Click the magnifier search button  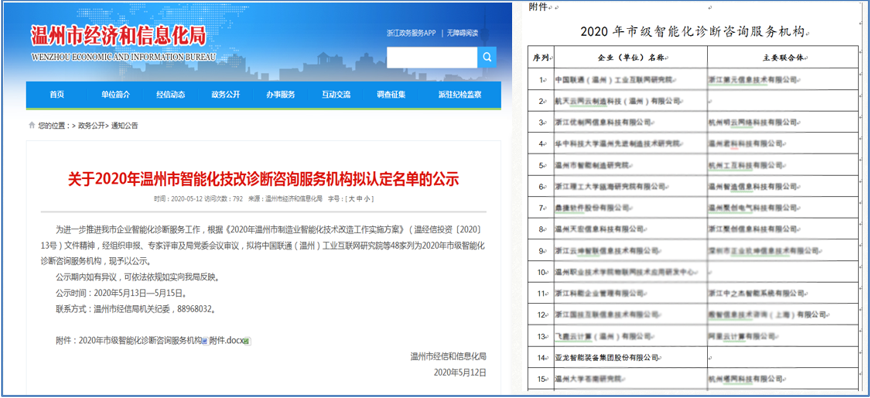click(x=487, y=57)
